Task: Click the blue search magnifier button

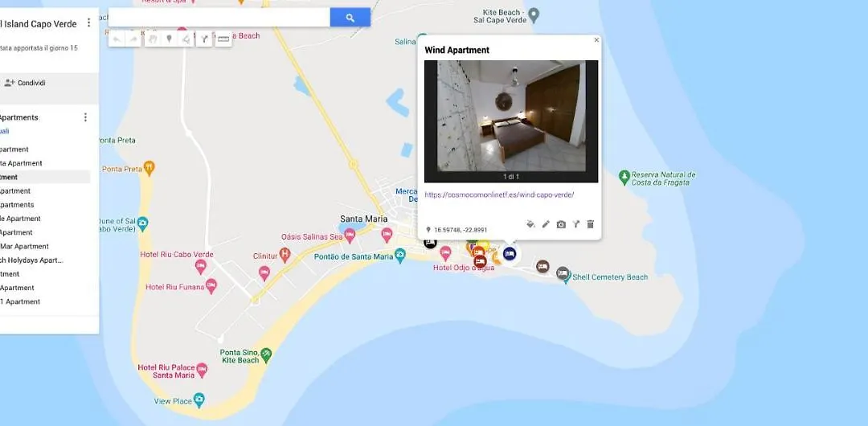Action: coord(350,18)
